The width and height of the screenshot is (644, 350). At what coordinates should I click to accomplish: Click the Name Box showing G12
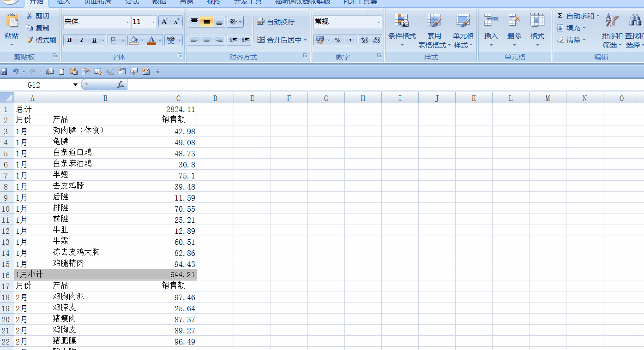tap(34, 85)
